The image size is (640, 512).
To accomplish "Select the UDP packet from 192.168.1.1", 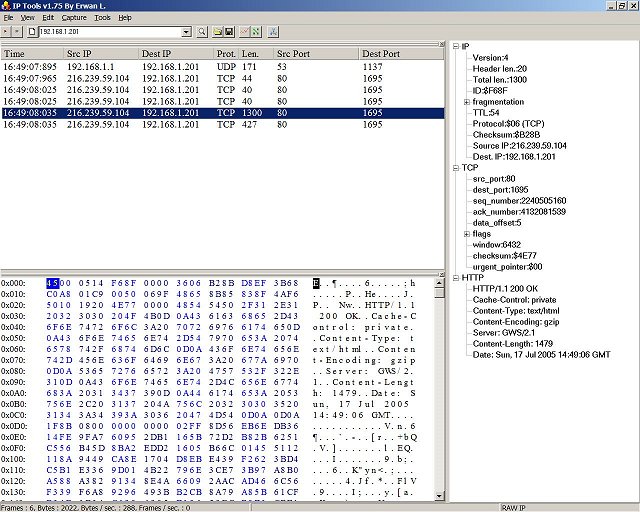I will click(x=200, y=66).
